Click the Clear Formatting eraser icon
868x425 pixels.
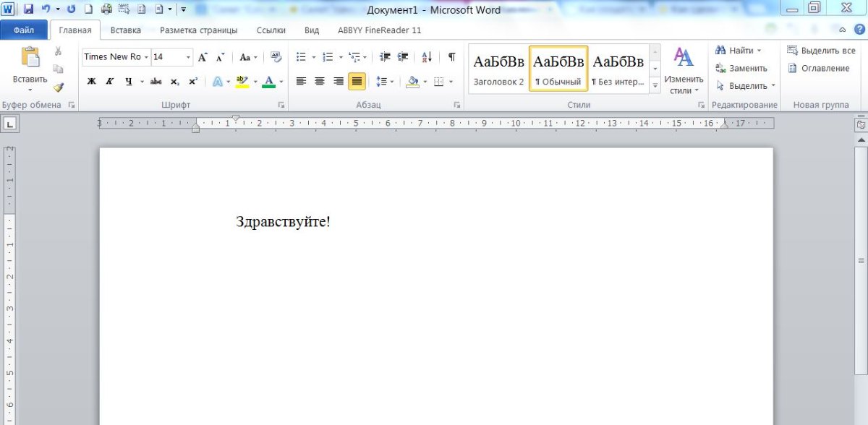point(276,57)
